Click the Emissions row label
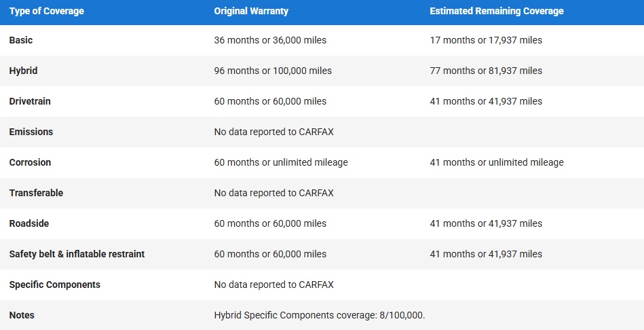The width and height of the screenshot is (644, 330). point(31,132)
